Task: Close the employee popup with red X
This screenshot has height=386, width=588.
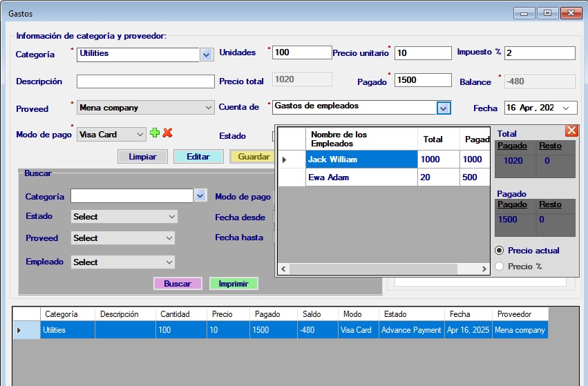Action: click(x=571, y=131)
